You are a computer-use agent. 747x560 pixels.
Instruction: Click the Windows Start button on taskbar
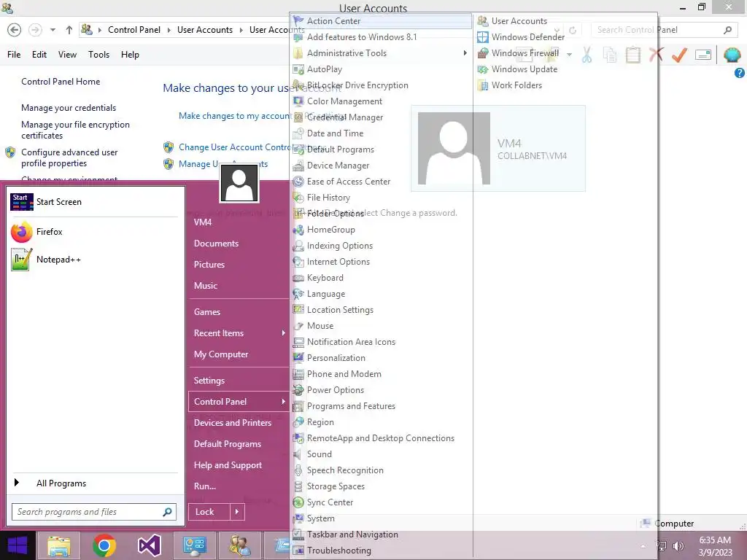click(18, 545)
